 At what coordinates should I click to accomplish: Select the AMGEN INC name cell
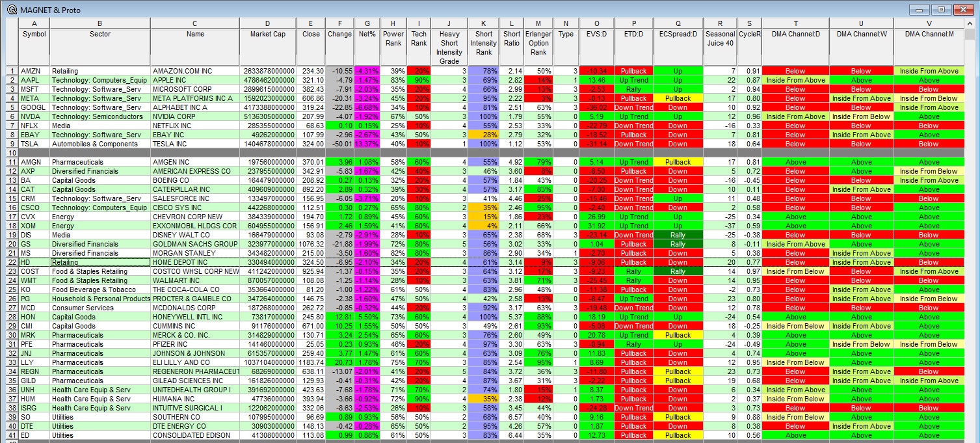[x=195, y=162]
